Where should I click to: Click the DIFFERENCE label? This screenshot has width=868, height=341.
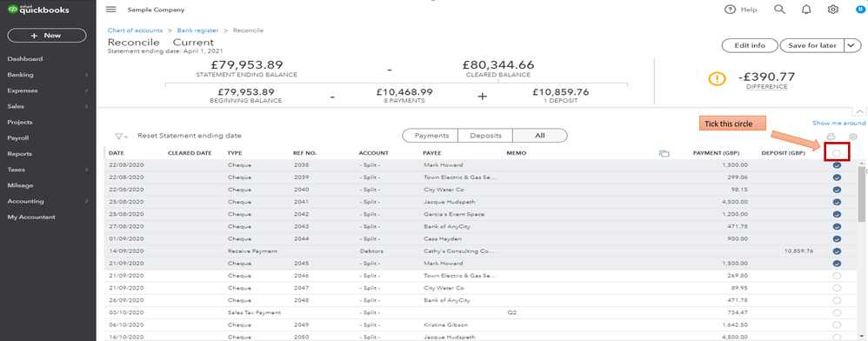[x=767, y=87]
